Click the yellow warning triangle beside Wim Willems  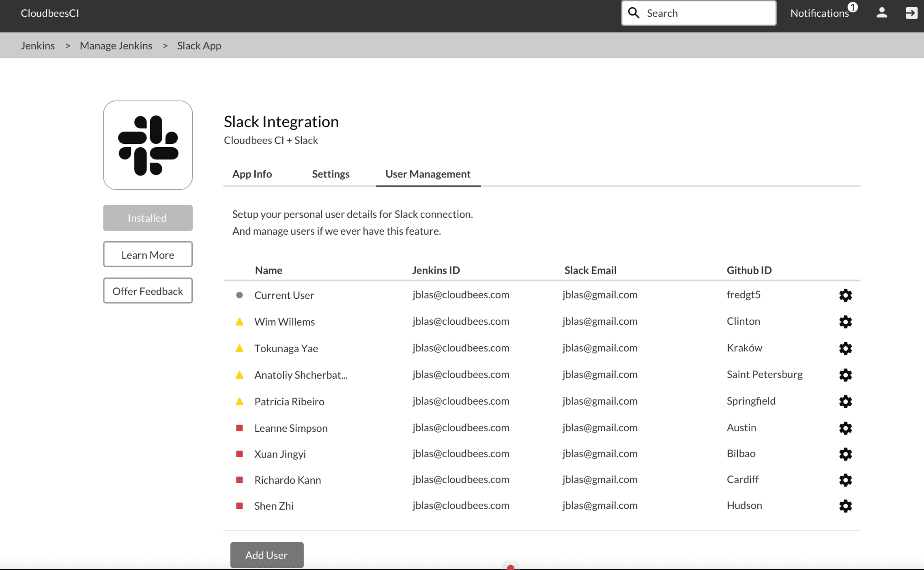(x=239, y=322)
